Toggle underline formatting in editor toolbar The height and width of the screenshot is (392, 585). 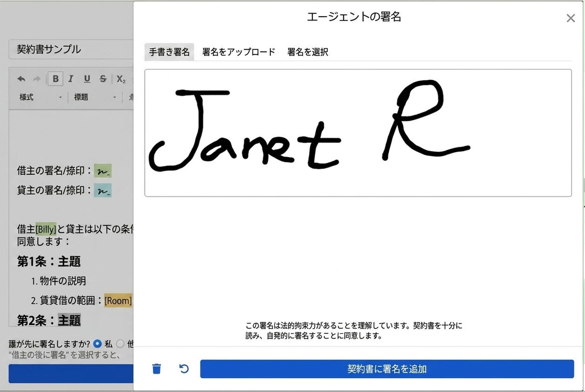pos(87,79)
